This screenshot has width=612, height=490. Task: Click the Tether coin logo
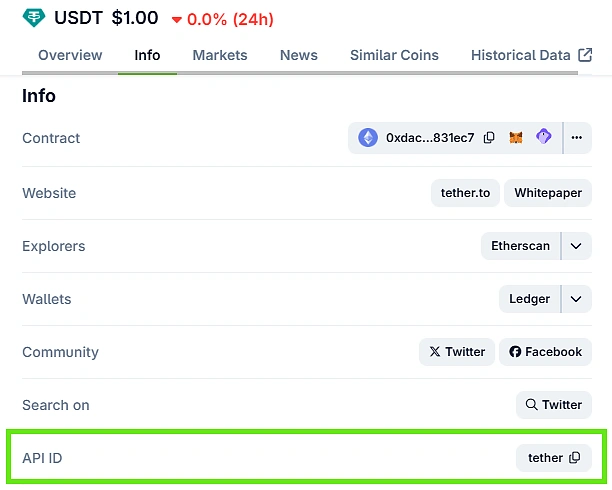(x=34, y=18)
